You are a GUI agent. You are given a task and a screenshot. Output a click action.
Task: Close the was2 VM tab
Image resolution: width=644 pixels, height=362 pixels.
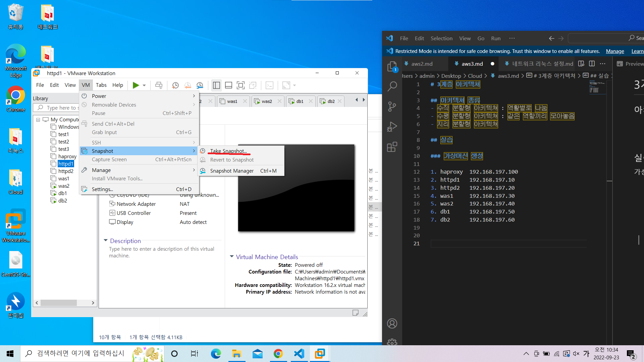[x=279, y=101]
